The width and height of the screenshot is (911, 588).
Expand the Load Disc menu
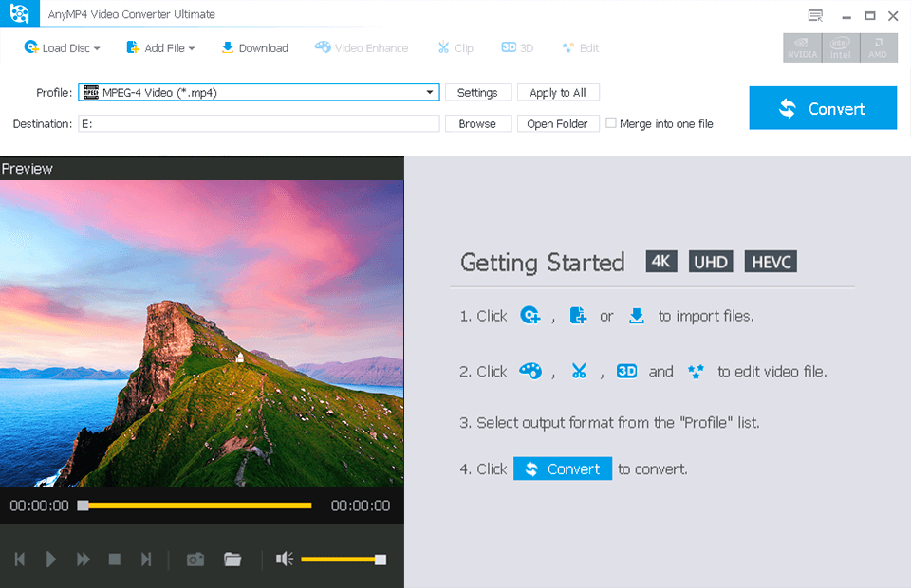pos(62,47)
